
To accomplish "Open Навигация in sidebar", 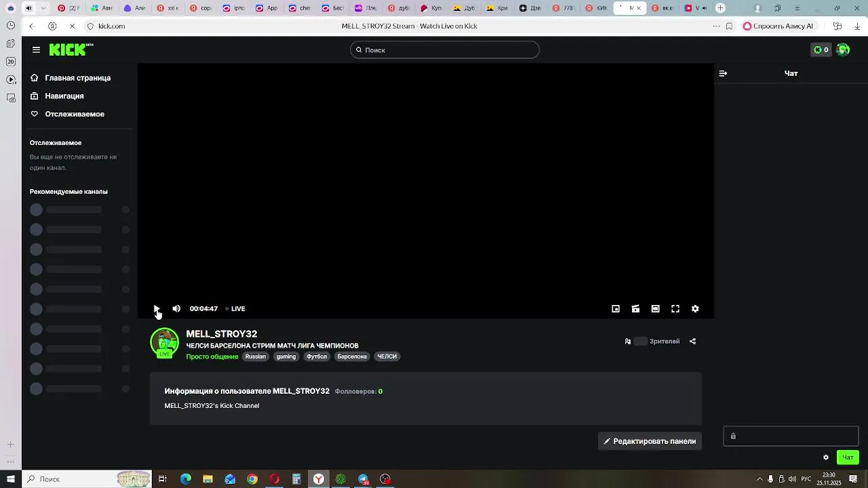I will (x=57, y=96).
